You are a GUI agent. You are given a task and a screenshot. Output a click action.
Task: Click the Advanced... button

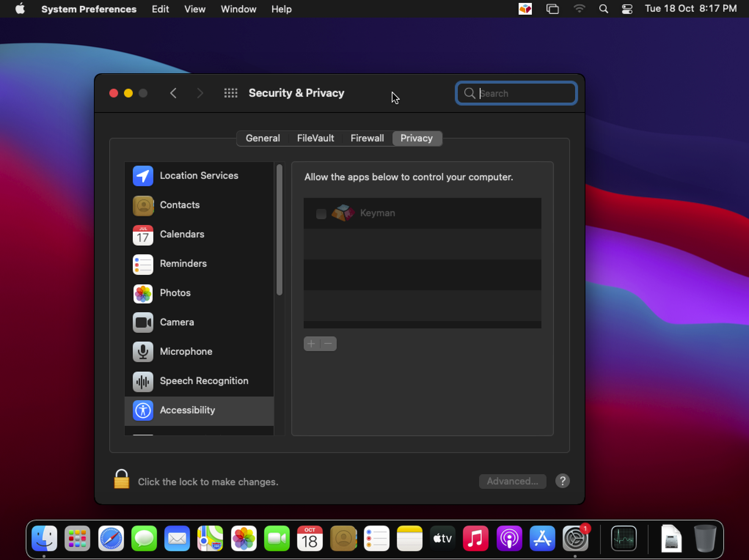tap(512, 481)
